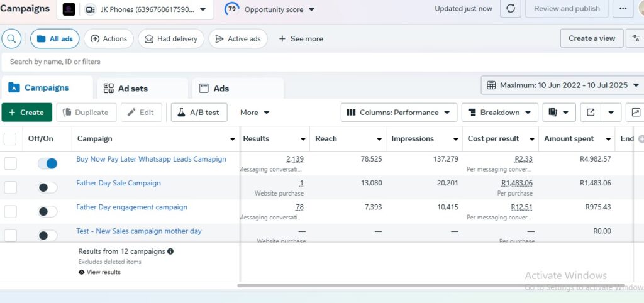Open the date range Maximum dropdown

(x=562, y=85)
